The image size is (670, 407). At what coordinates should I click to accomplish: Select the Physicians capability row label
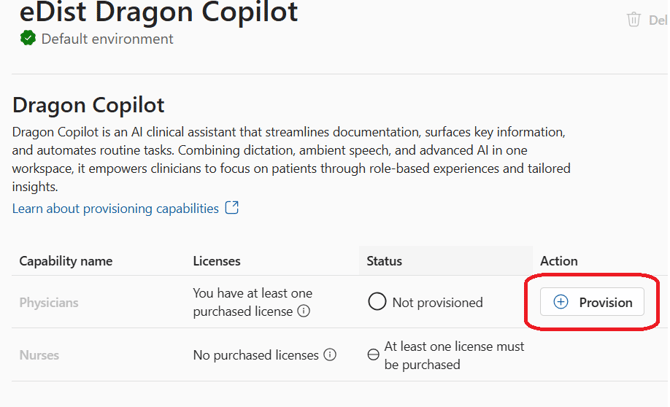point(49,302)
